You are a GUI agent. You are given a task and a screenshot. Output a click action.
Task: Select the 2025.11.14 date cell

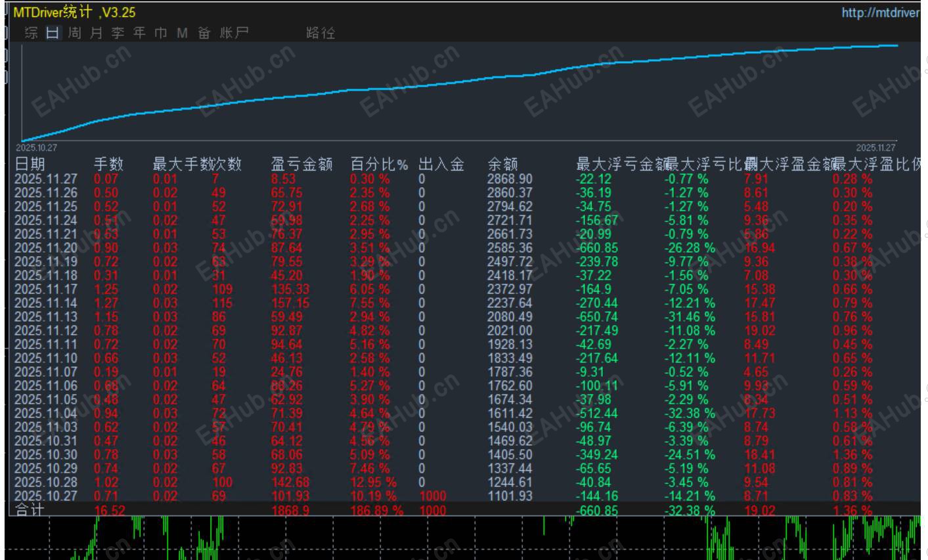click(x=46, y=303)
